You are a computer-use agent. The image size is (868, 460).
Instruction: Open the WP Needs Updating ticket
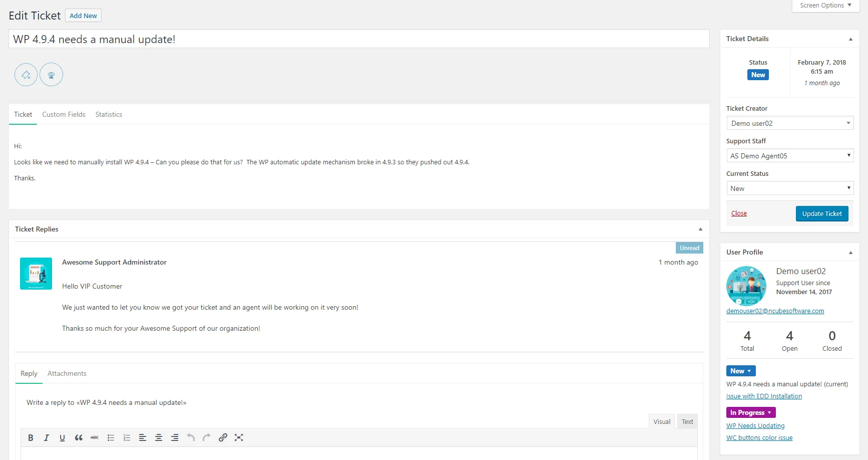tap(755, 426)
